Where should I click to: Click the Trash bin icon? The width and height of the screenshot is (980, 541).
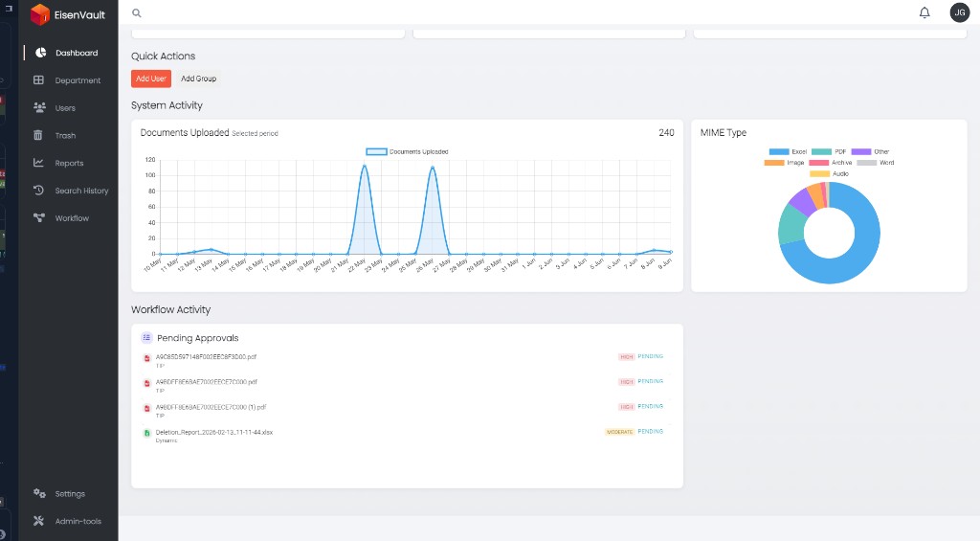click(38, 135)
